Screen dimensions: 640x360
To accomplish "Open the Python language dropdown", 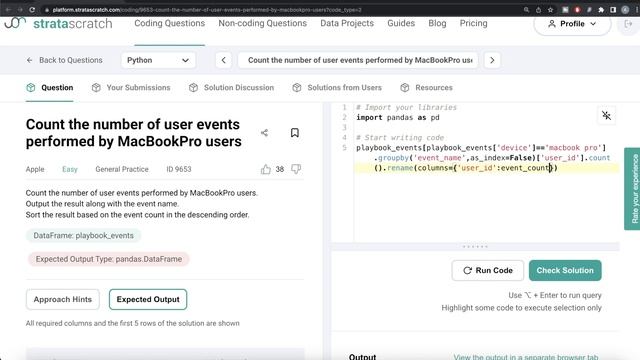I will (x=158, y=60).
